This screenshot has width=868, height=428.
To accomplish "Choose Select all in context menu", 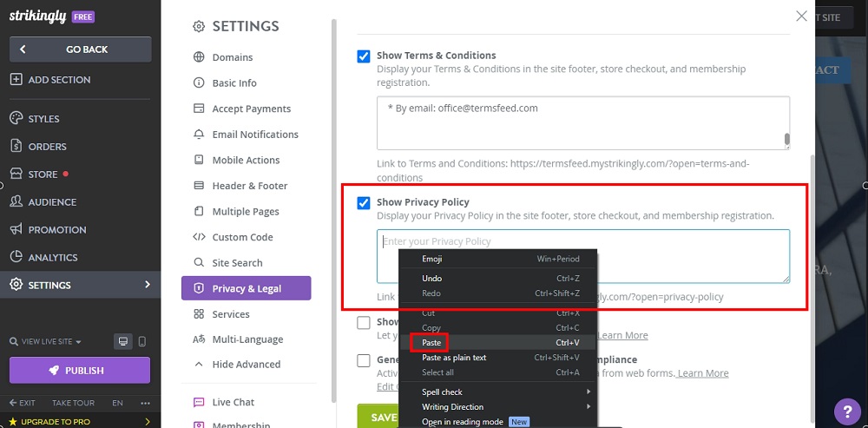I will [497, 372].
